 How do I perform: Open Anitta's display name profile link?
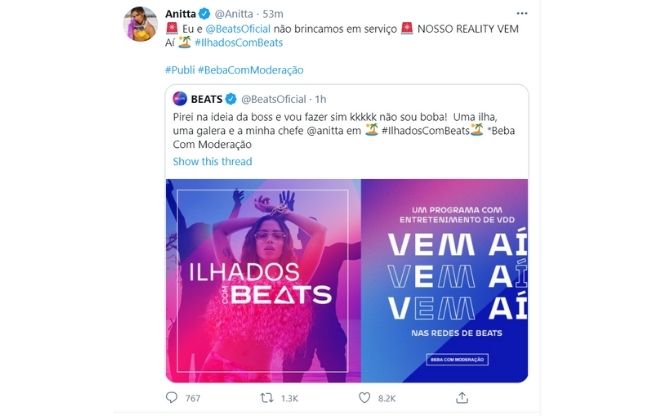[180, 14]
